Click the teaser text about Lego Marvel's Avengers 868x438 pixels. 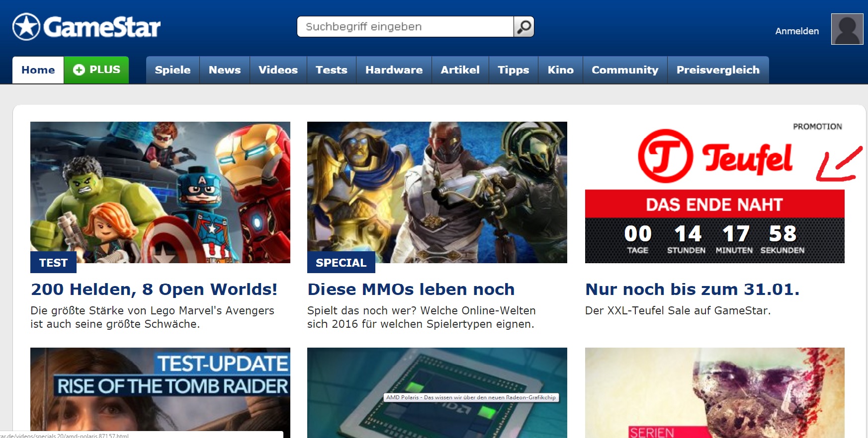pyautogui.click(x=152, y=317)
